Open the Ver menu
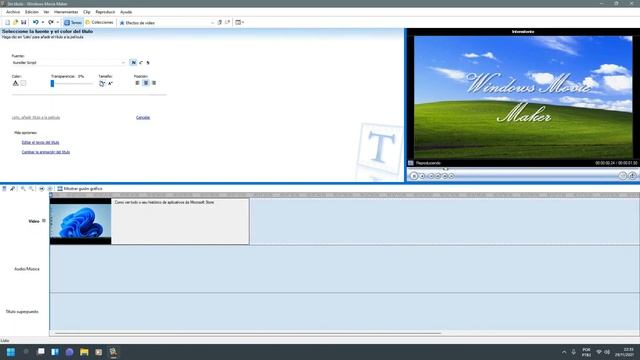This screenshot has height=360, width=640. coord(46,12)
